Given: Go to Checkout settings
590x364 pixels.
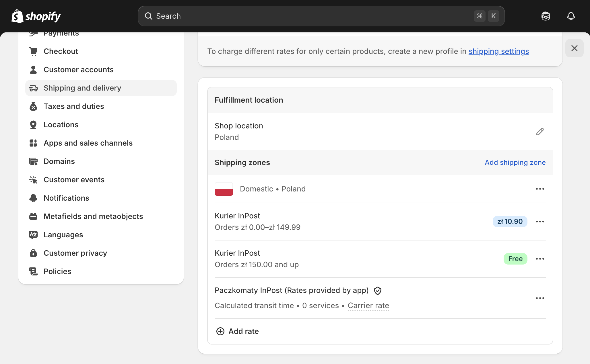Looking at the screenshot, I should click(x=101, y=51).
